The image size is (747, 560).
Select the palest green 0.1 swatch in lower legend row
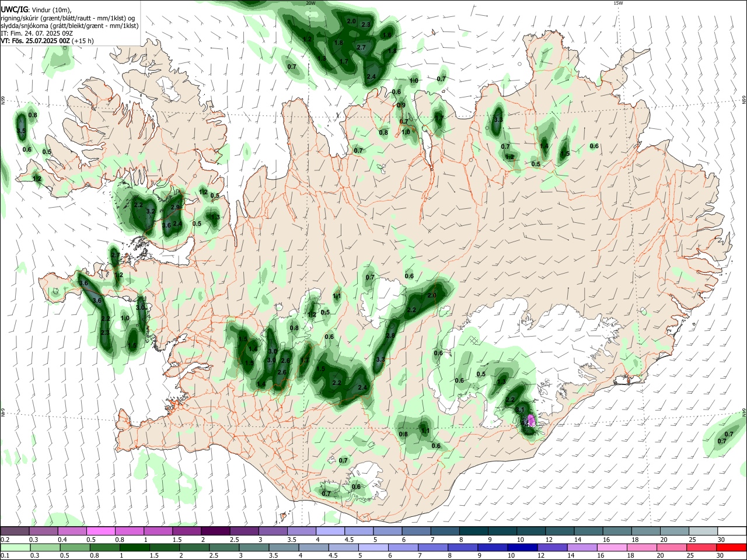[x=15, y=547]
